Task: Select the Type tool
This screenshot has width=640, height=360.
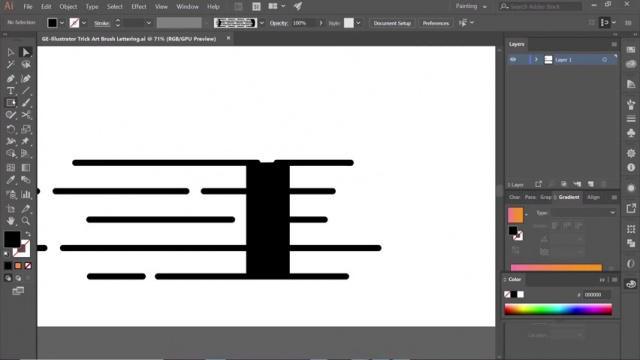Action: pyautogui.click(x=11, y=91)
